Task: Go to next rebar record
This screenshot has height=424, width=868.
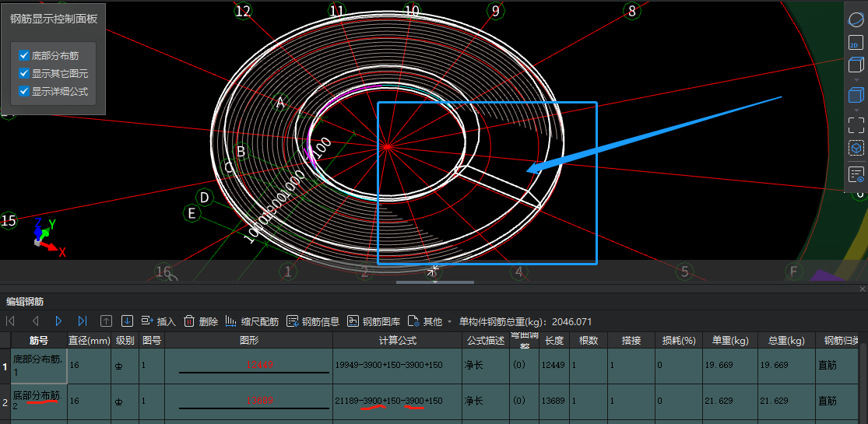Action: tap(58, 321)
